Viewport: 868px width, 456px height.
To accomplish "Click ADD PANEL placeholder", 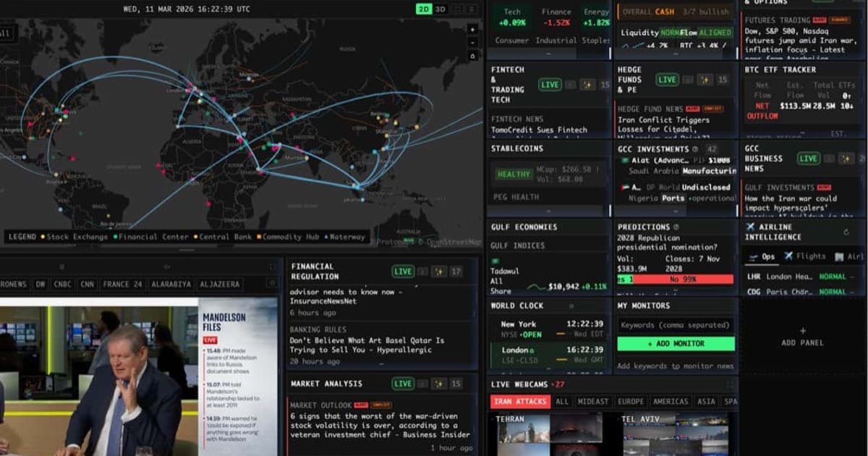I will point(802,336).
